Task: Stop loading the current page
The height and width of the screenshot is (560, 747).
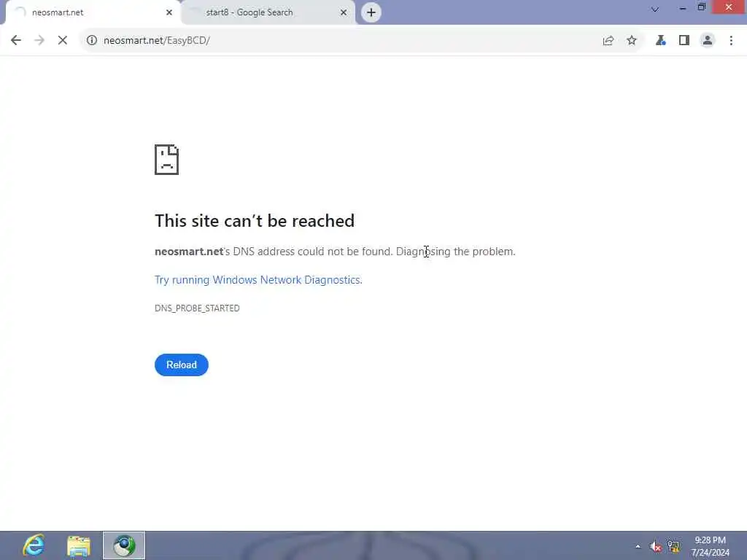Action: click(63, 41)
